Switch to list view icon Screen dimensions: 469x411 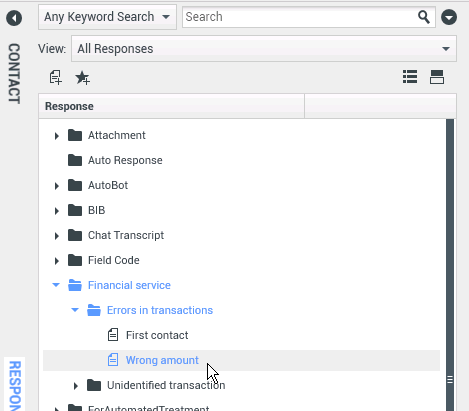(x=410, y=77)
